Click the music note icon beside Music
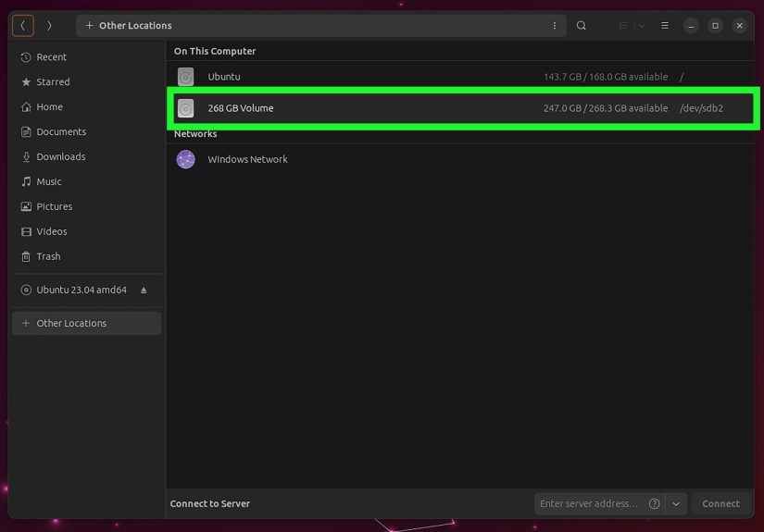764x532 pixels. [x=26, y=181]
